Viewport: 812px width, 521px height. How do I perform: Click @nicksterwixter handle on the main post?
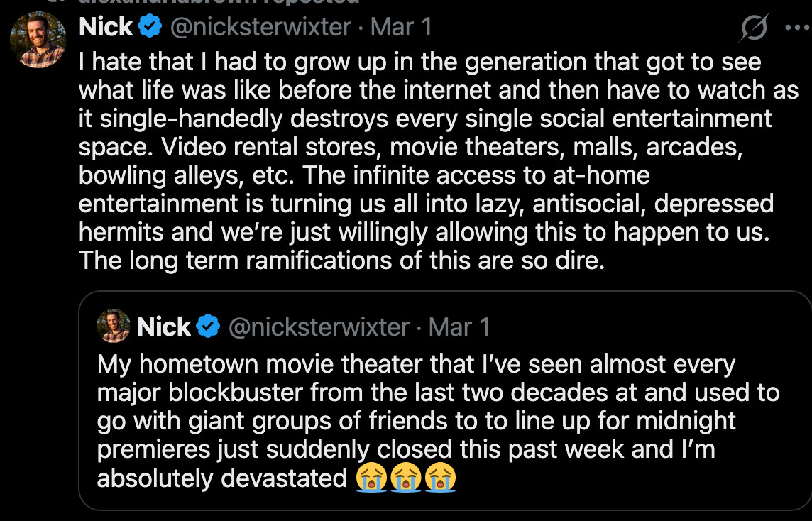260,28
